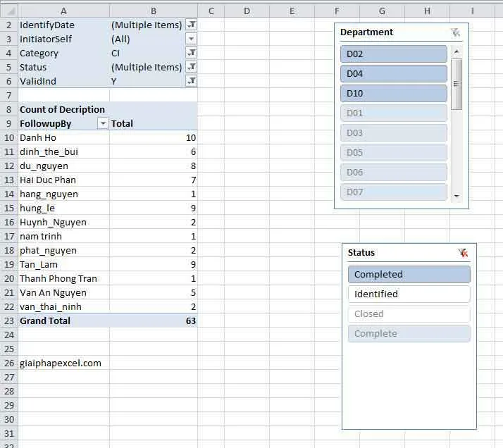Select D06 in the Department slicer
The height and width of the screenshot is (448, 503).
(x=394, y=172)
